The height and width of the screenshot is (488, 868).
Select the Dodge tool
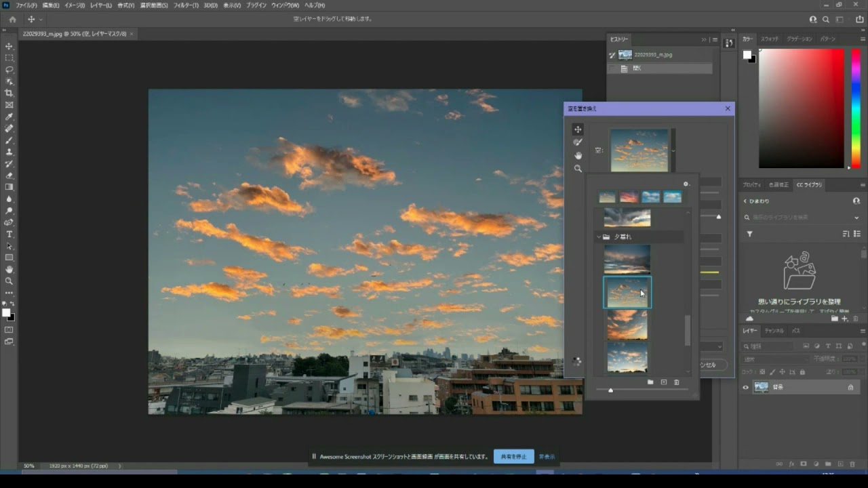(9, 211)
